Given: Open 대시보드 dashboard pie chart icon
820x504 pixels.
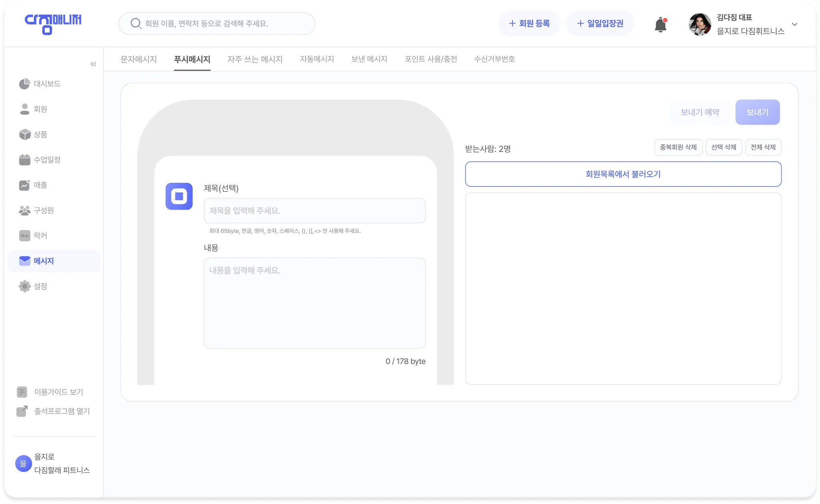Looking at the screenshot, I should (24, 84).
